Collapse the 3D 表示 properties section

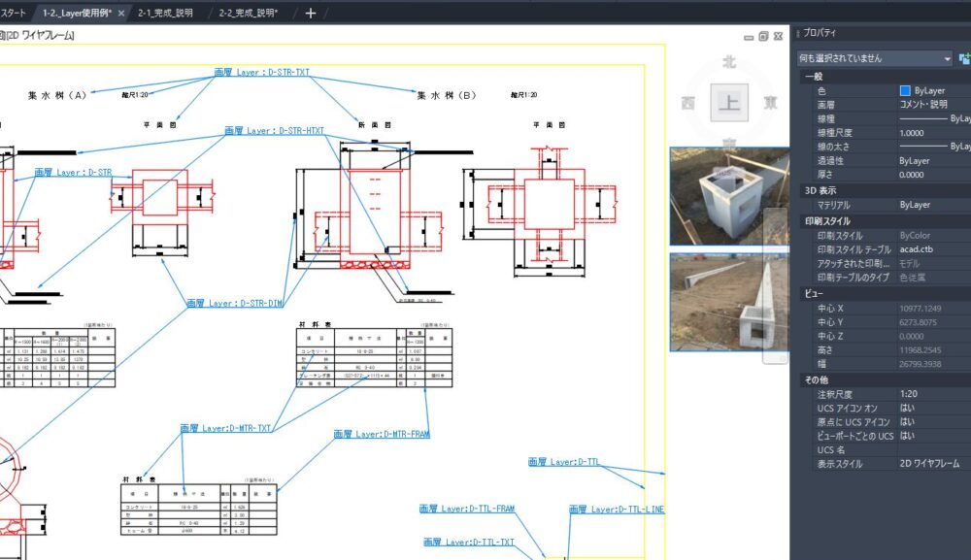coord(820,190)
